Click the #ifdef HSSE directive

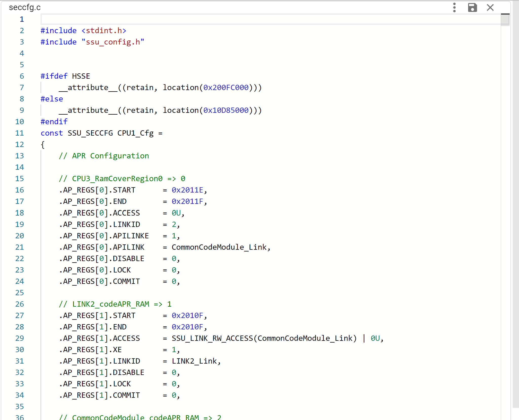65,76
